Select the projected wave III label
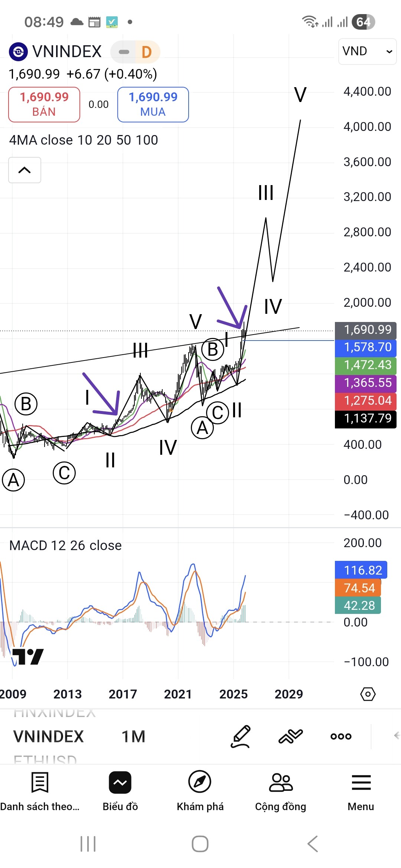This screenshot has height=868, width=401. pyautogui.click(x=266, y=193)
